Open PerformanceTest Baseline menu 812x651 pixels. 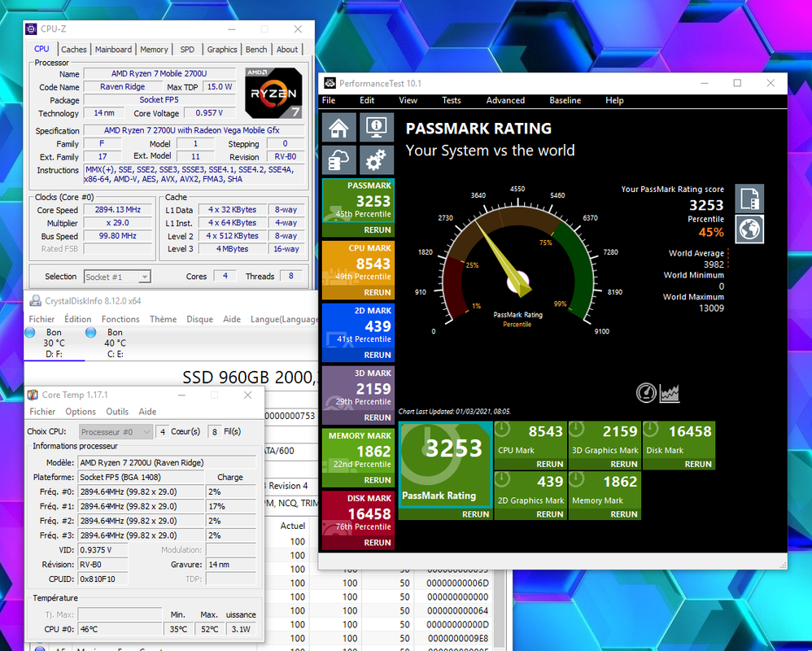[x=565, y=100]
